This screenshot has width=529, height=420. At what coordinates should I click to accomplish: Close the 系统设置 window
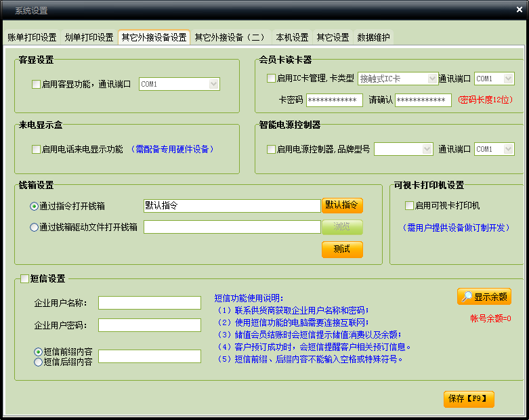tap(516, 10)
